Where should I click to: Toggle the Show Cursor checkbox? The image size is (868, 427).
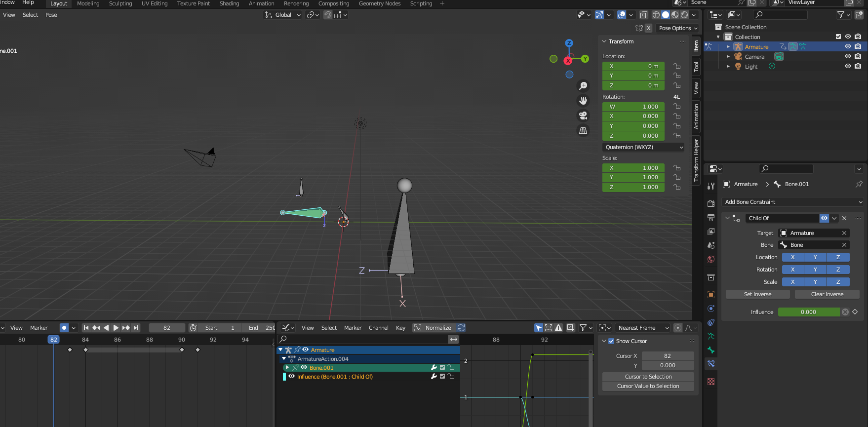tap(611, 341)
